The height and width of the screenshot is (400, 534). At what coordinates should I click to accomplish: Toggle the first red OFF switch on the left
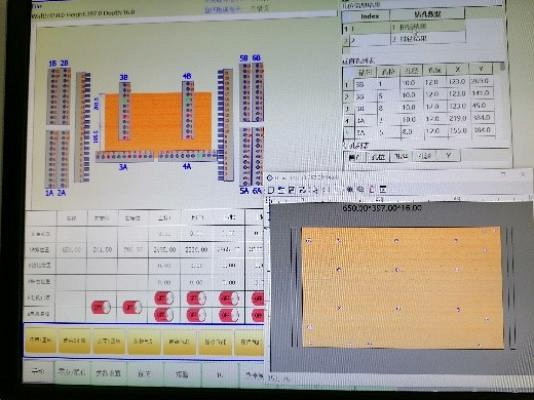tap(101, 307)
